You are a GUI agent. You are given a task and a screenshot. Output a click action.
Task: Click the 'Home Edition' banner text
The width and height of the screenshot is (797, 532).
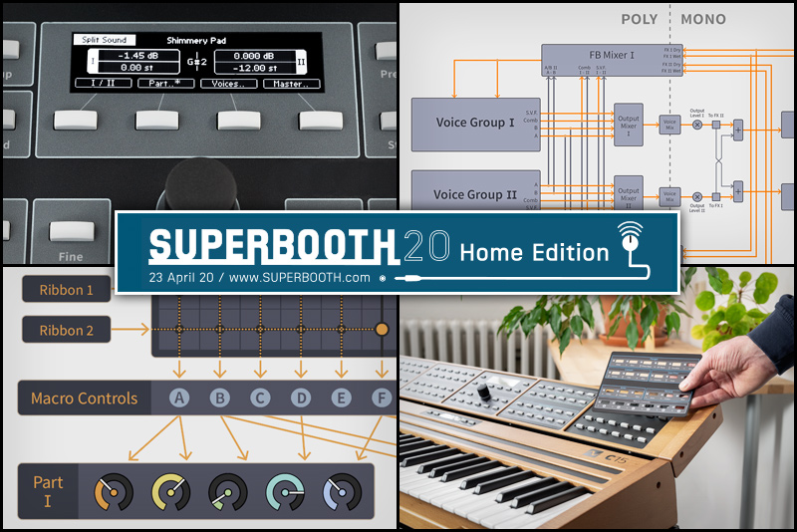[534, 252]
